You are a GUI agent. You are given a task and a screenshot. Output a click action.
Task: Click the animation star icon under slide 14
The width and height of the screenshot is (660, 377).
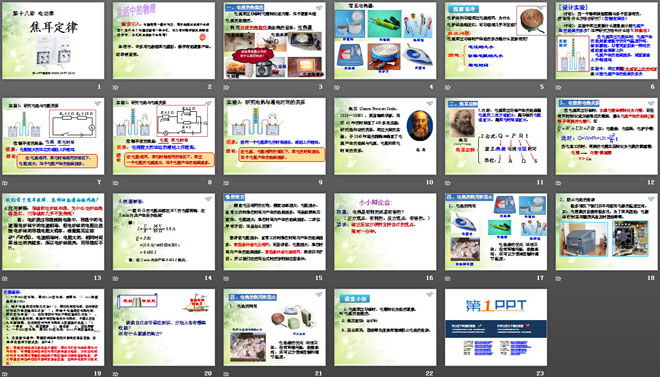click(x=115, y=278)
